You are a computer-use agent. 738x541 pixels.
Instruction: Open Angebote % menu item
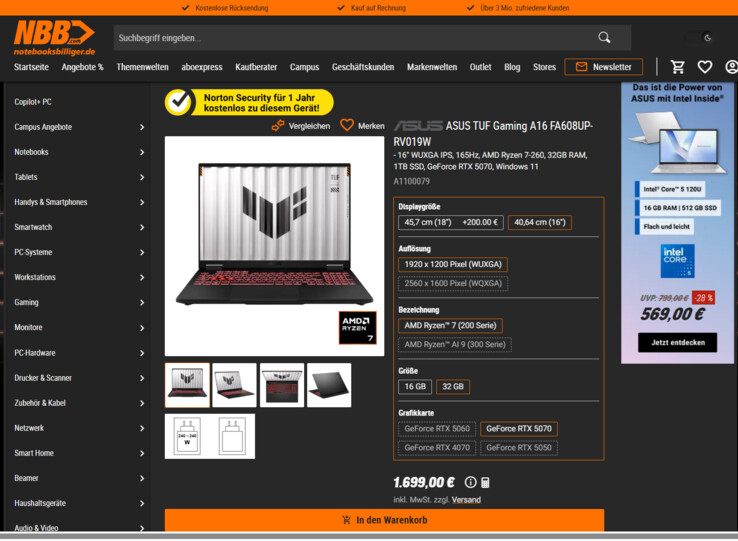click(82, 67)
